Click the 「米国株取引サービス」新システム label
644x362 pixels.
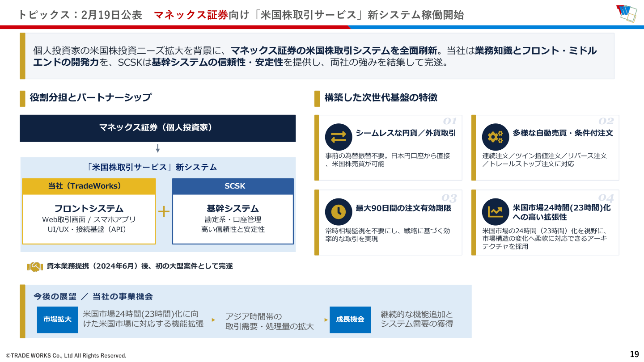click(x=151, y=167)
